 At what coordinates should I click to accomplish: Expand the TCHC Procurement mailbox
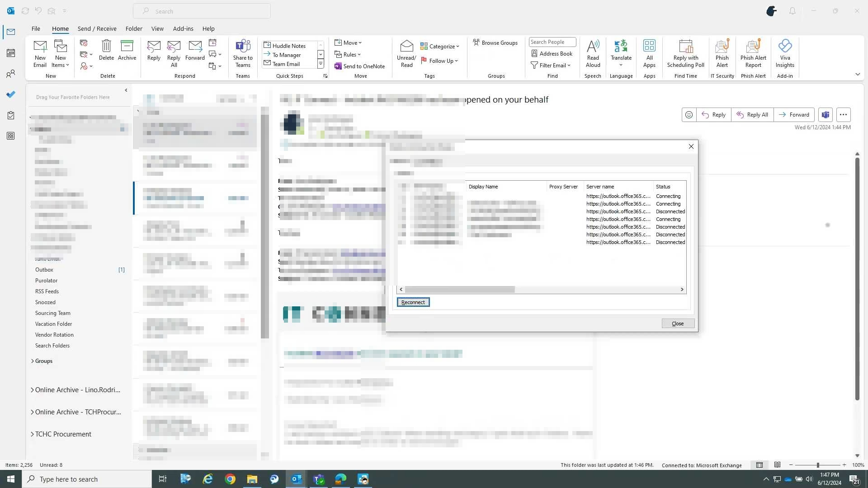pos(33,434)
